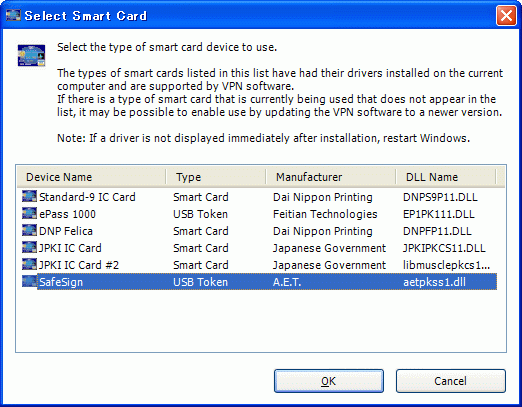This screenshot has width=522, height=407.
Task: Click the smart card icon in title bar
Action: 13,15
